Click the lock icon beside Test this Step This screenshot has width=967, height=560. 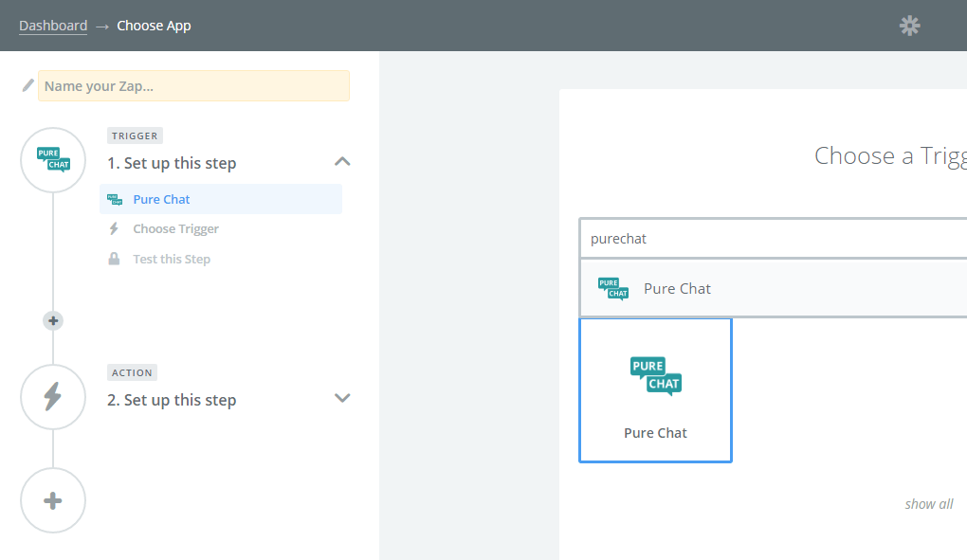(x=114, y=259)
